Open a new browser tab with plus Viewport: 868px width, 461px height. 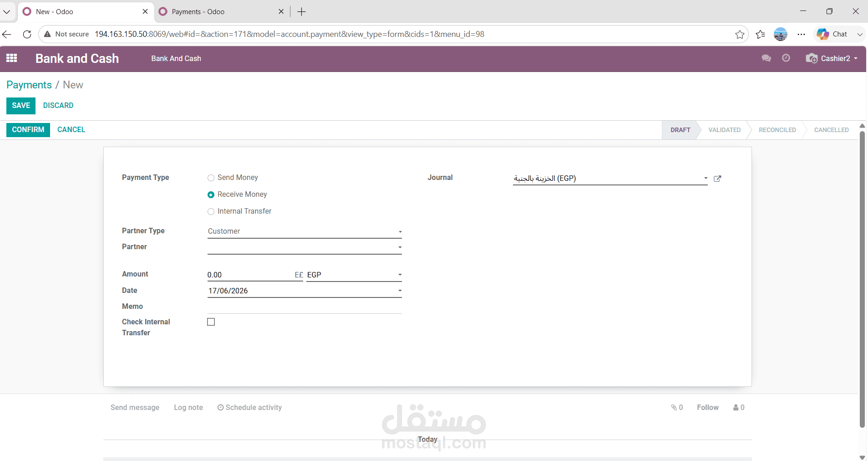(301, 12)
